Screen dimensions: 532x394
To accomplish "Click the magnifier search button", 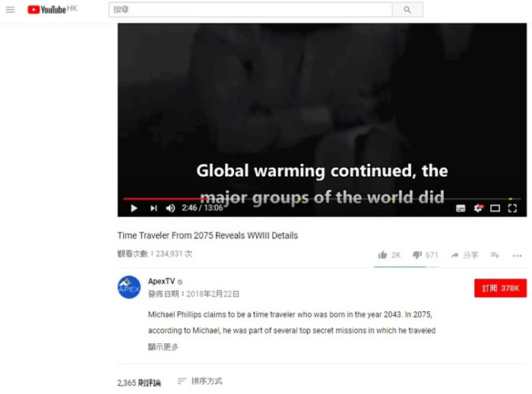I will pyautogui.click(x=407, y=10).
